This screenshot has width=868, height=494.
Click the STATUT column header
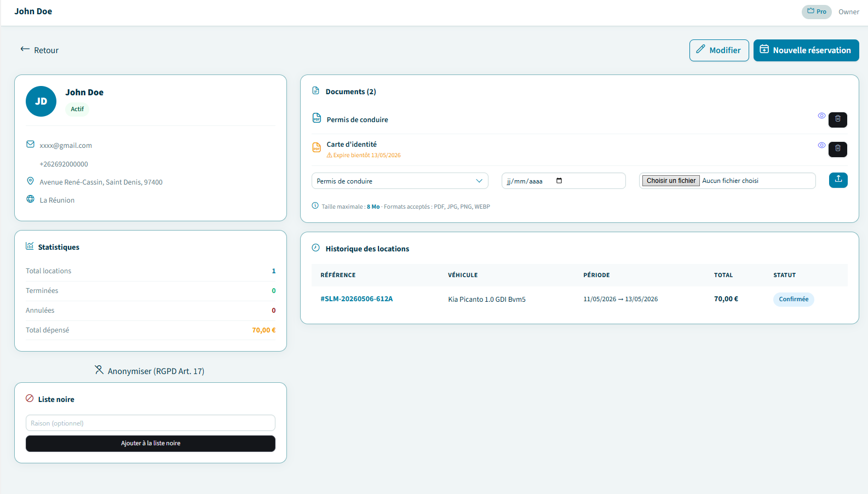pos(784,275)
